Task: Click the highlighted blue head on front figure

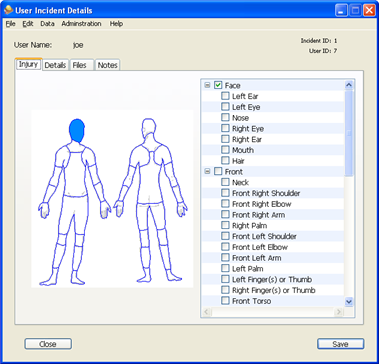Action: (x=77, y=130)
